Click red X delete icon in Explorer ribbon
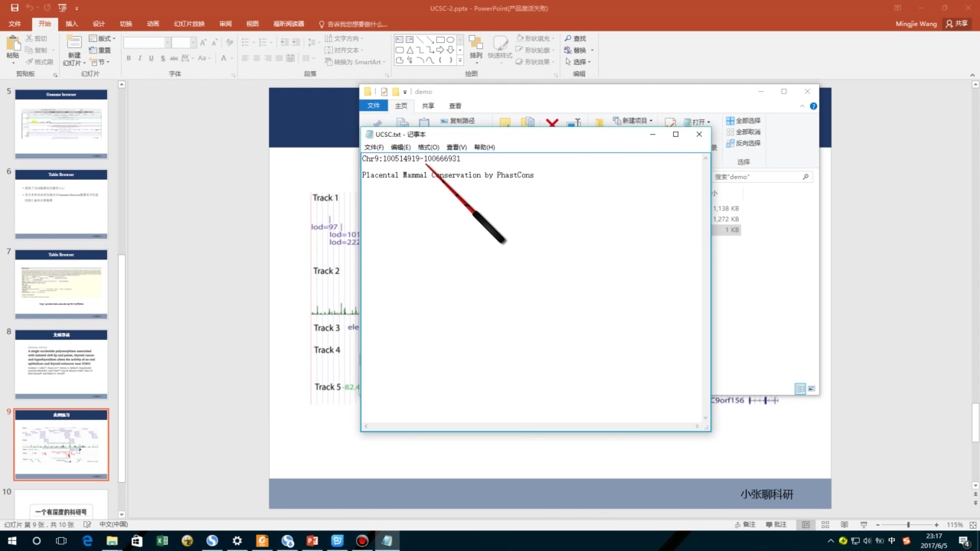The image size is (980, 551). [x=551, y=122]
